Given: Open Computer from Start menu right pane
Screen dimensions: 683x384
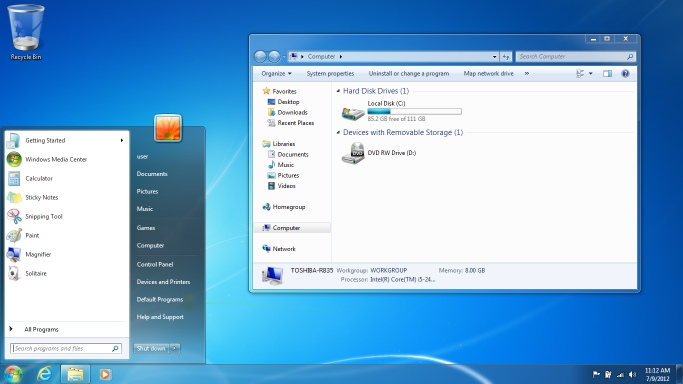Looking at the screenshot, I should pyautogui.click(x=150, y=245).
